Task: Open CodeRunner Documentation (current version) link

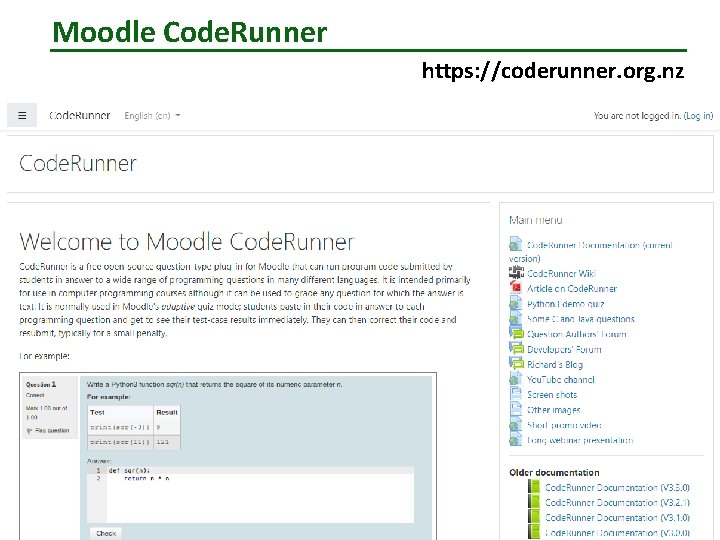Action: tap(591, 252)
